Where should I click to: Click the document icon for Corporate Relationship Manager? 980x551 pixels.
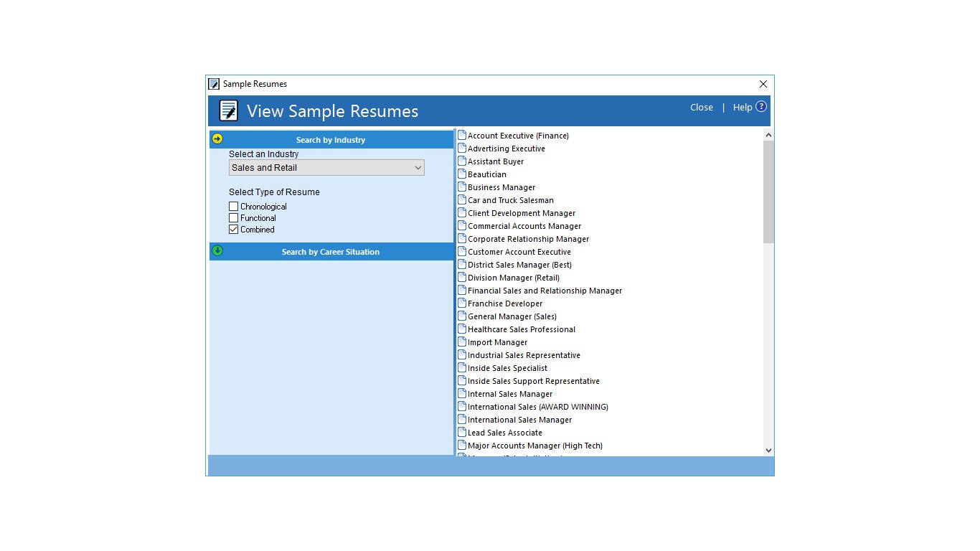[x=462, y=238]
